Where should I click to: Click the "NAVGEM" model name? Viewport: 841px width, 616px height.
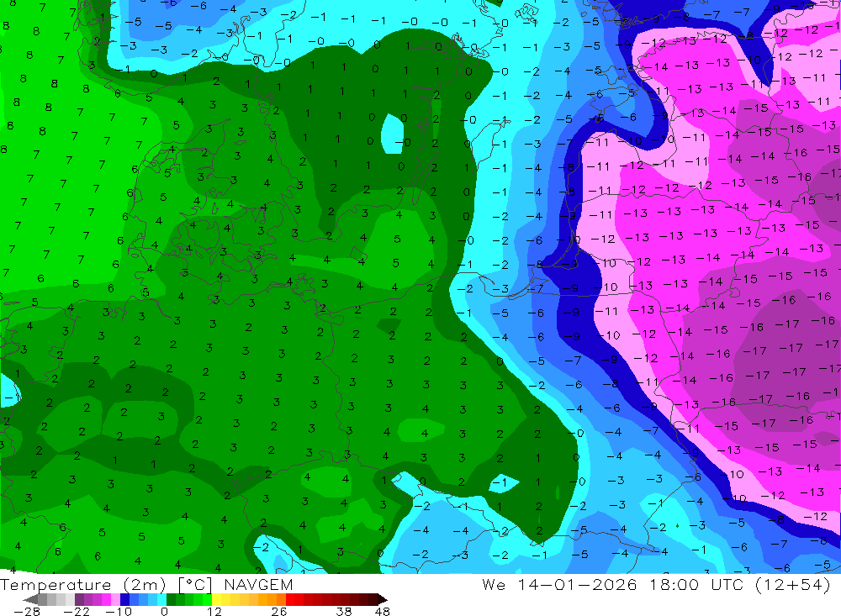point(258,584)
